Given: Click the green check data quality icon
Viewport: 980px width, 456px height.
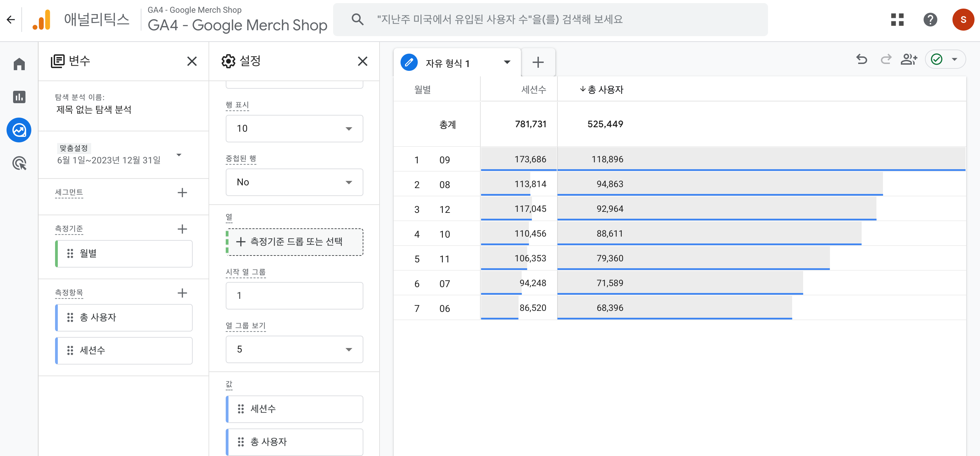Looking at the screenshot, I should pos(936,59).
